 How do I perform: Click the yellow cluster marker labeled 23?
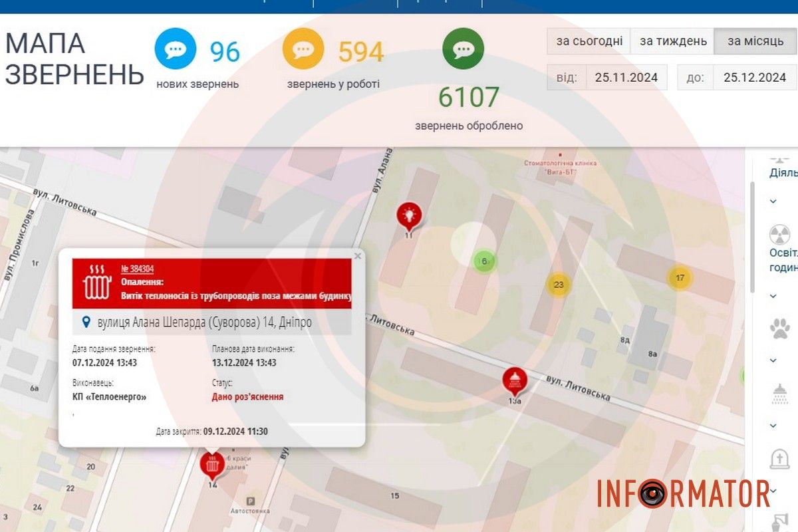pos(558,285)
